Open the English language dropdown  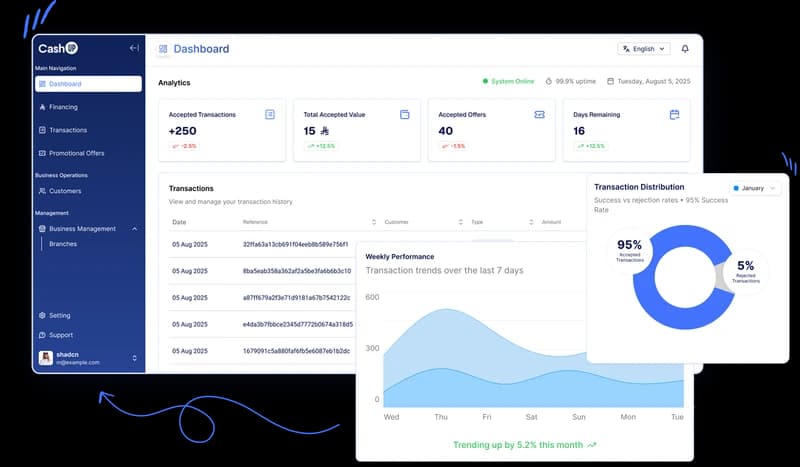tap(644, 48)
